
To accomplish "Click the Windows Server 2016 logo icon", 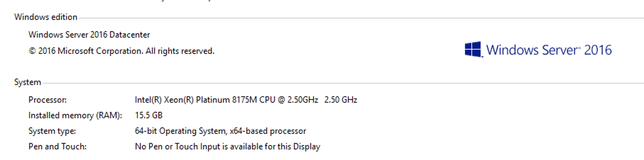I will (x=473, y=50).
